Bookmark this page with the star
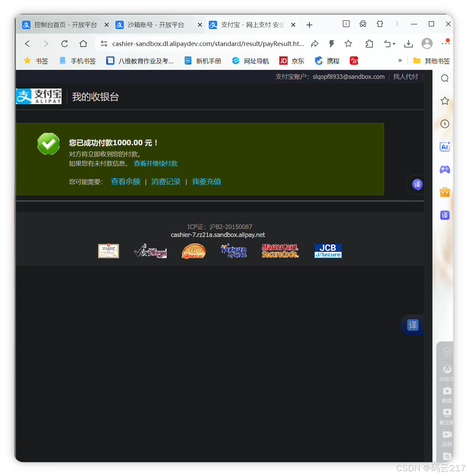This screenshot has width=467, height=476. click(x=348, y=44)
